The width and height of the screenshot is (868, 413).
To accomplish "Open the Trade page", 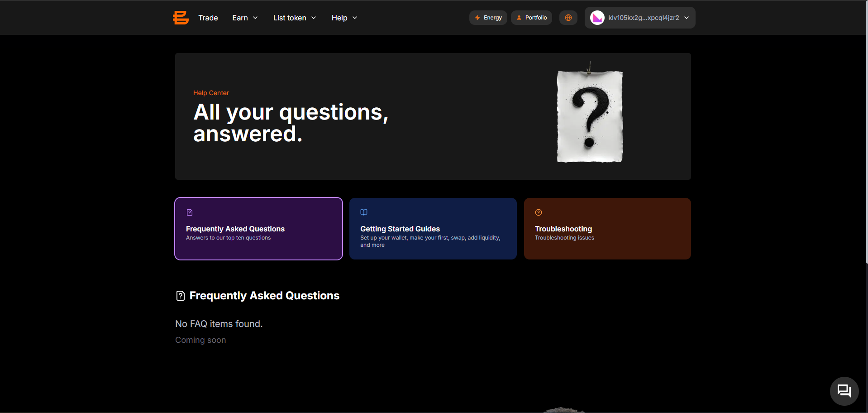I will (208, 18).
